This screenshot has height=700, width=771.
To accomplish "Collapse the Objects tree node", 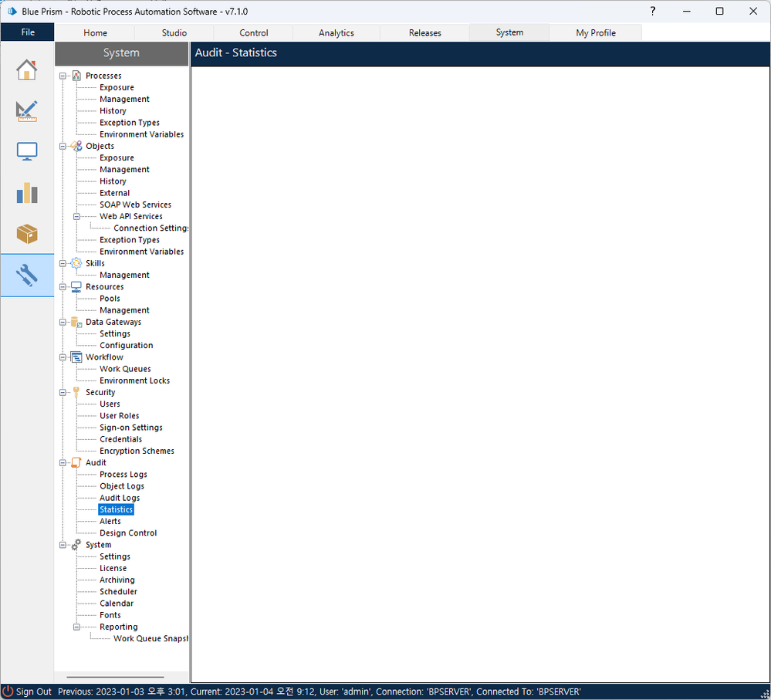I will [x=63, y=146].
